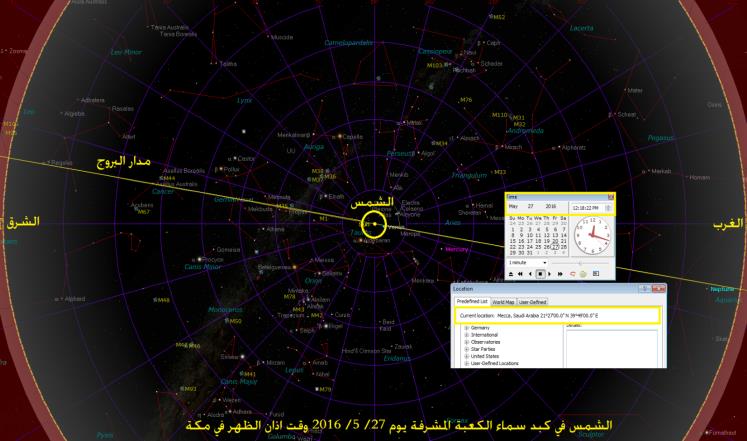Step time forward with single right arrow
747x441 pixels.
pyautogui.click(x=549, y=274)
